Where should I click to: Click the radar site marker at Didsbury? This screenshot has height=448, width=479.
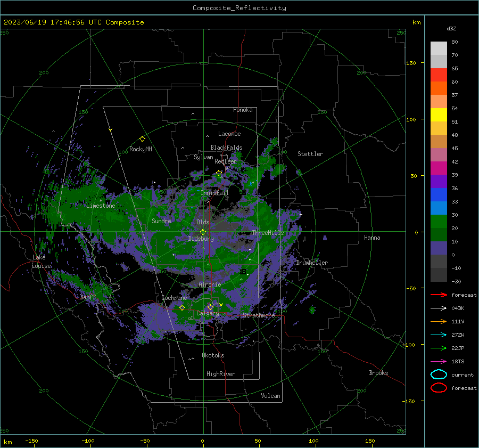[x=203, y=232]
